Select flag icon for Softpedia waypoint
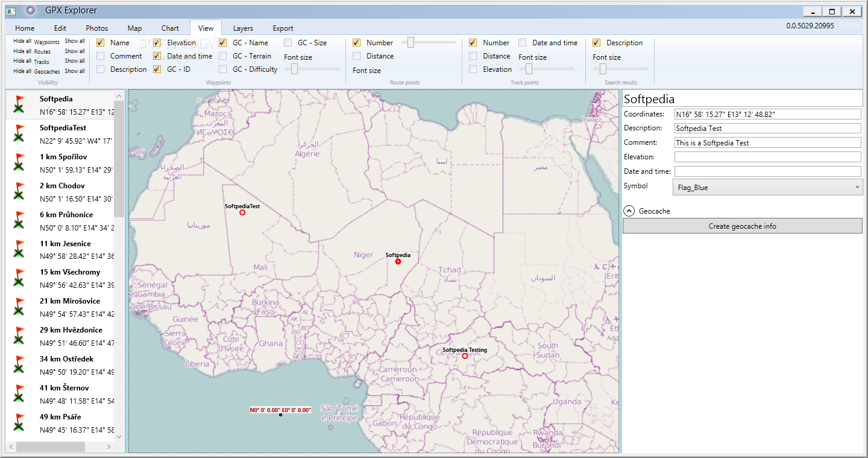 point(20,105)
